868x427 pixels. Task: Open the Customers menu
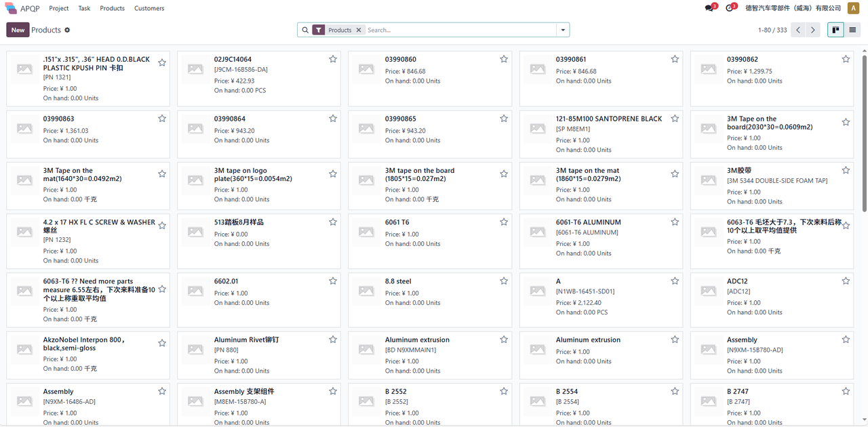click(x=149, y=8)
